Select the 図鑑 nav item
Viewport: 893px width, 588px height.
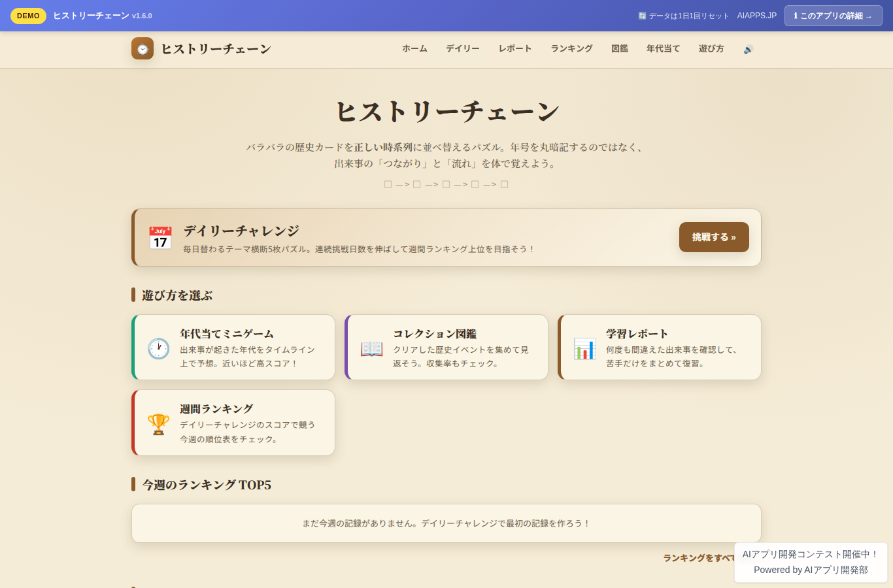tap(620, 49)
